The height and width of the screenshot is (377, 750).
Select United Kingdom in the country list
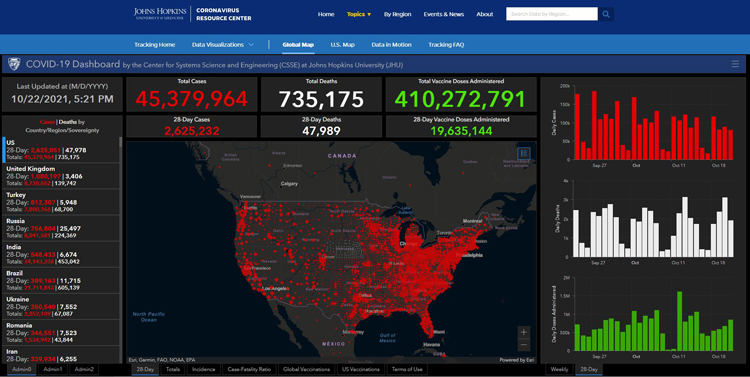point(61,176)
